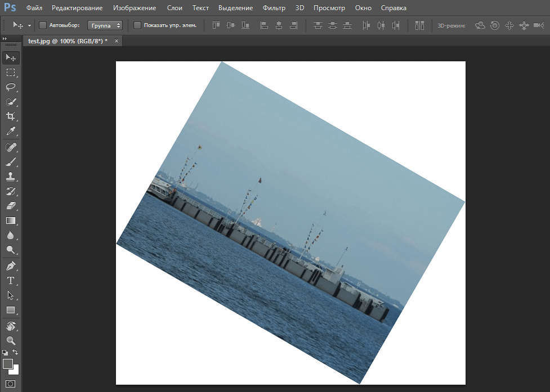Distribute horizontal centers of layers

click(x=381, y=25)
